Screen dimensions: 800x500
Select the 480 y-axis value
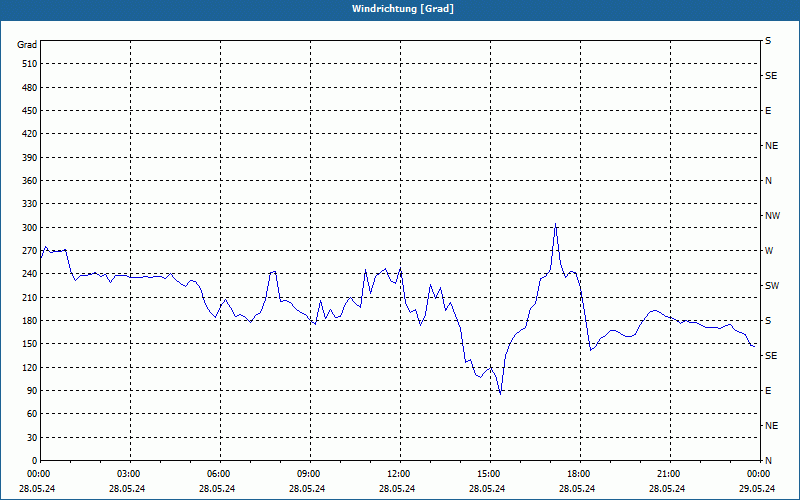click(x=30, y=88)
